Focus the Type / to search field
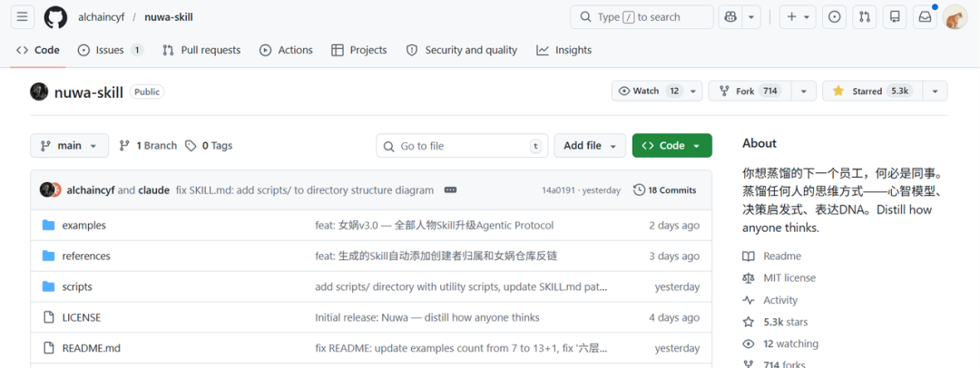980x368 pixels. (x=642, y=17)
